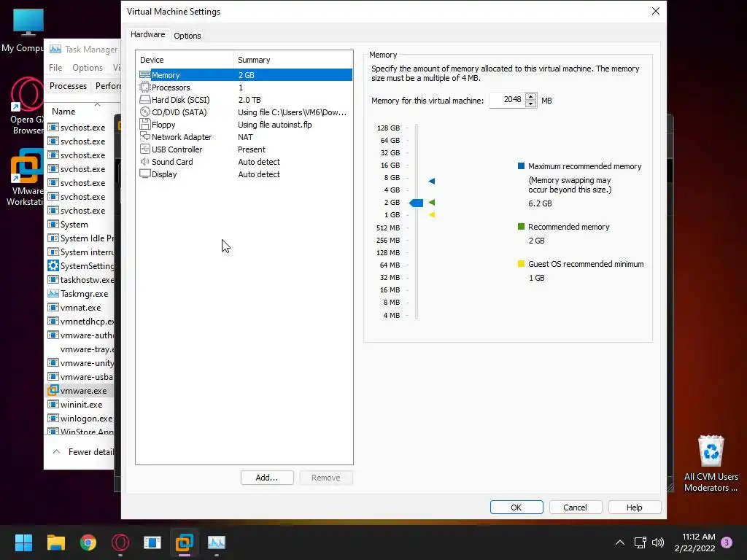This screenshot has height=560, width=747.
Task: Show hidden system tray icons
Action: tap(620, 542)
